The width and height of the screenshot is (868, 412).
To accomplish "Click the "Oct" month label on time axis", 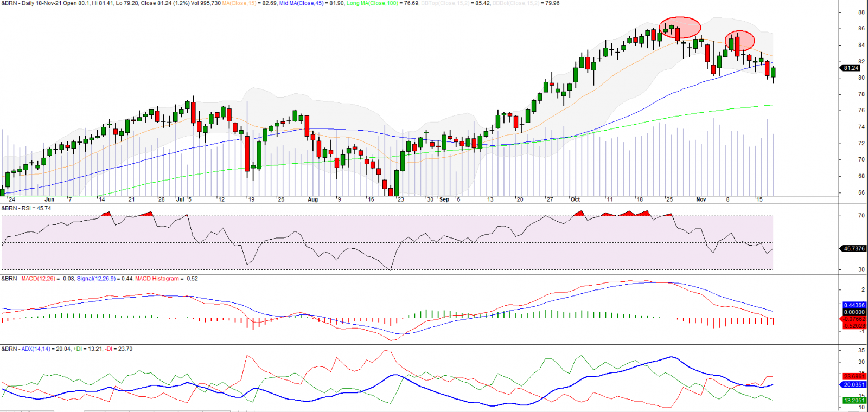I will pos(575,199).
